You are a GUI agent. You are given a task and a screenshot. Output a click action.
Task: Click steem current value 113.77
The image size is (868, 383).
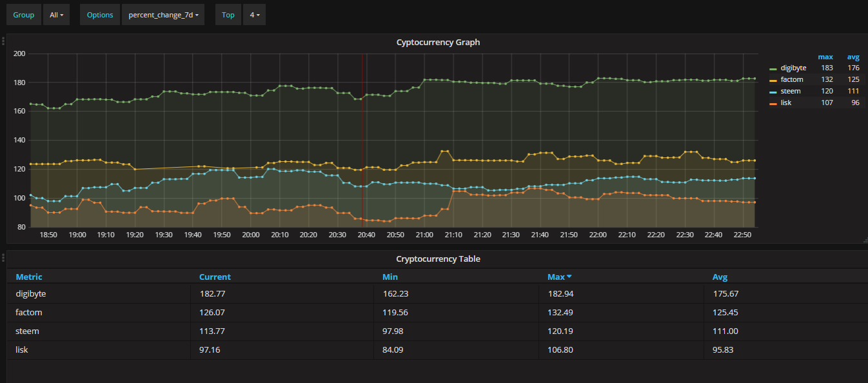(212, 331)
